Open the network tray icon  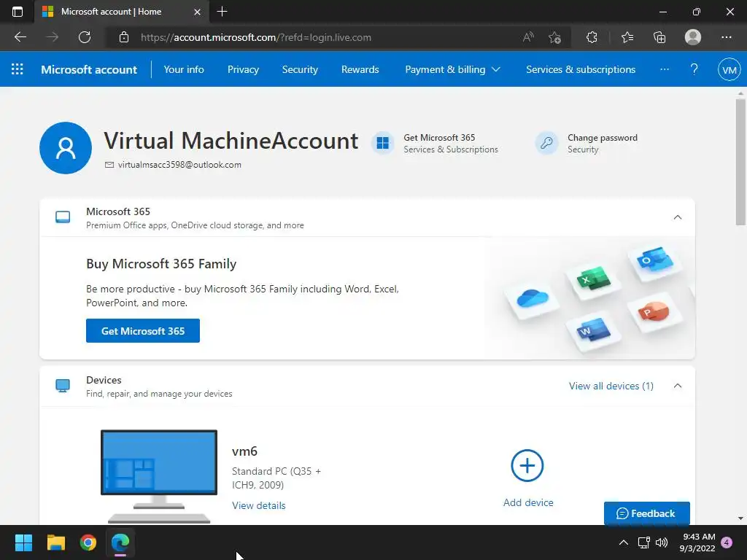(x=643, y=542)
